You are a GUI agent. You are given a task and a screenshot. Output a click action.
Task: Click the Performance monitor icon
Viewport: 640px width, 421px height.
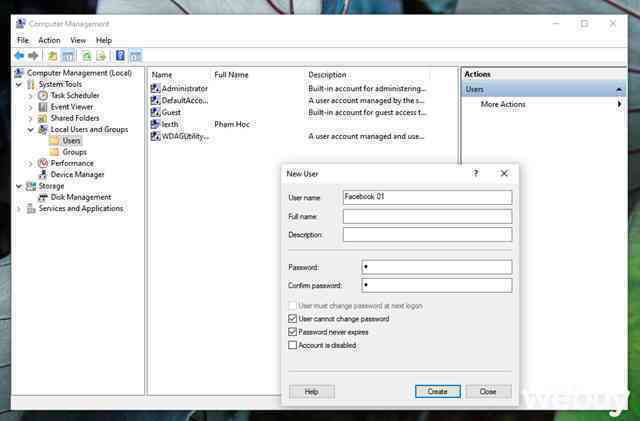[43, 163]
